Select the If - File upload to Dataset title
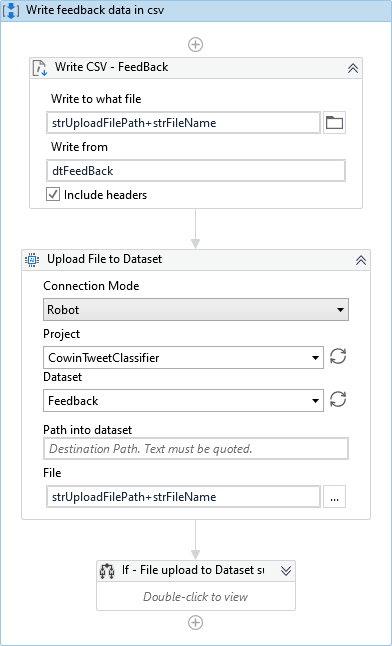The width and height of the screenshot is (392, 646). click(x=193, y=570)
